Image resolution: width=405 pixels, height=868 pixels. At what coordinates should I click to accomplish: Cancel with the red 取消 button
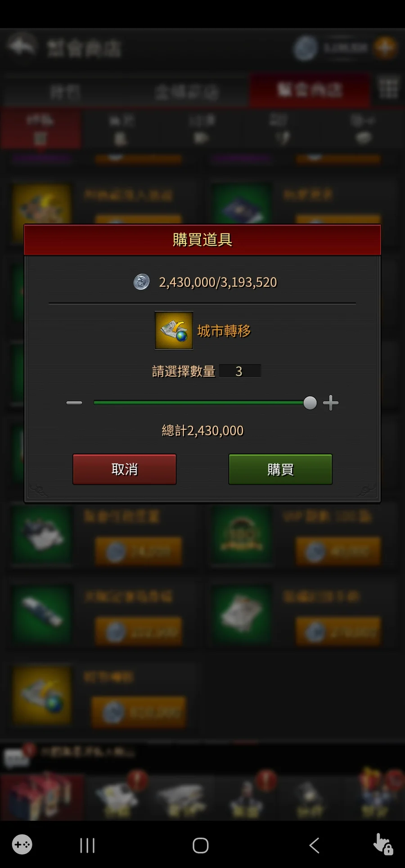point(125,469)
